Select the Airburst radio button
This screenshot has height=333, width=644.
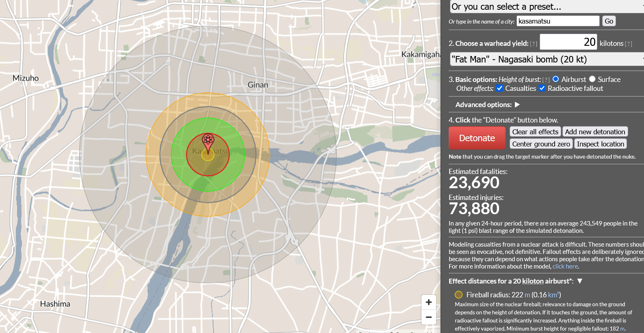click(556, 79)
